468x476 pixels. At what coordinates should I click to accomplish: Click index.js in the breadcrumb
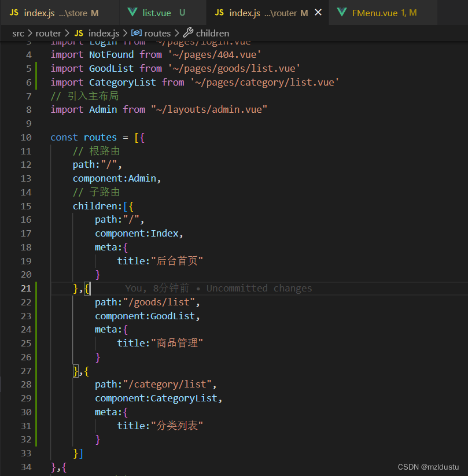(x=104, y=34)
